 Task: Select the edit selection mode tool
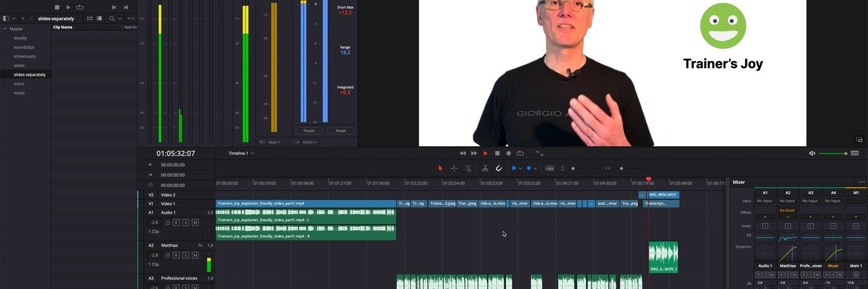[468, 168]
